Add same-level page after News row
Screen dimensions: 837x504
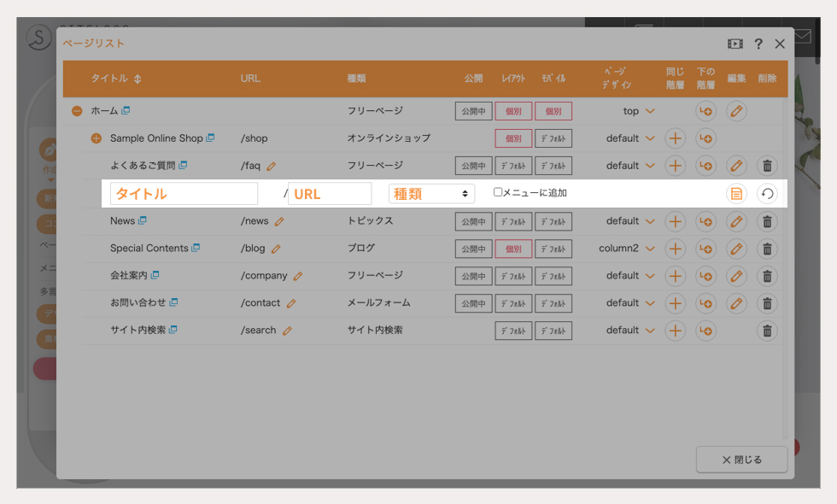tap(676, 221)
